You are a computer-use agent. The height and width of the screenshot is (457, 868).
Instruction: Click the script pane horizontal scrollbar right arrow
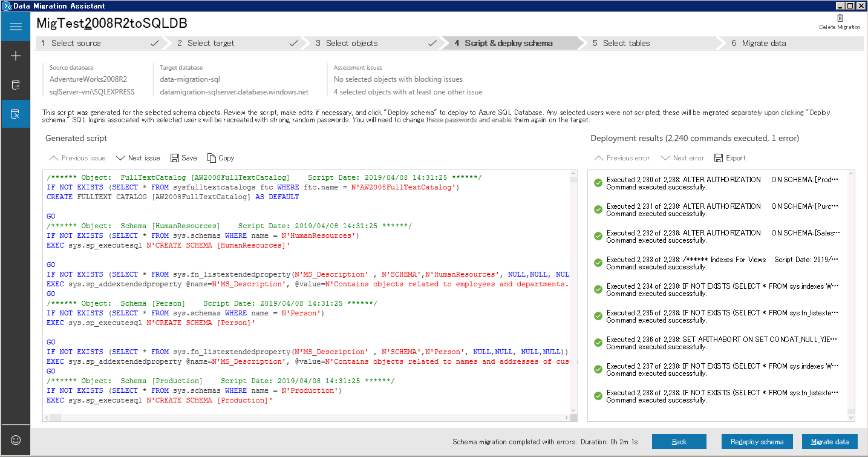[566, 418]
